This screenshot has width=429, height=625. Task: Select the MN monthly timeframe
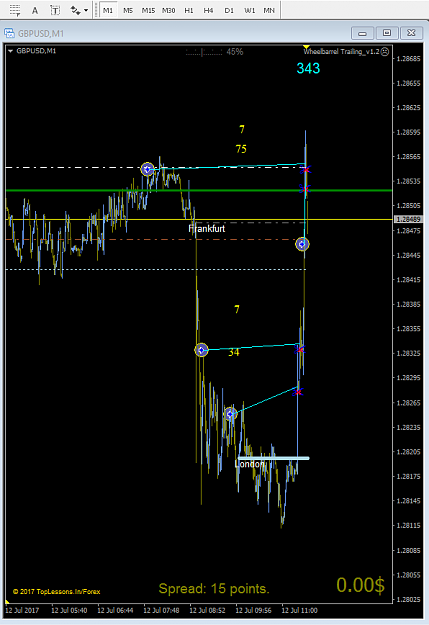pos(269,10)
